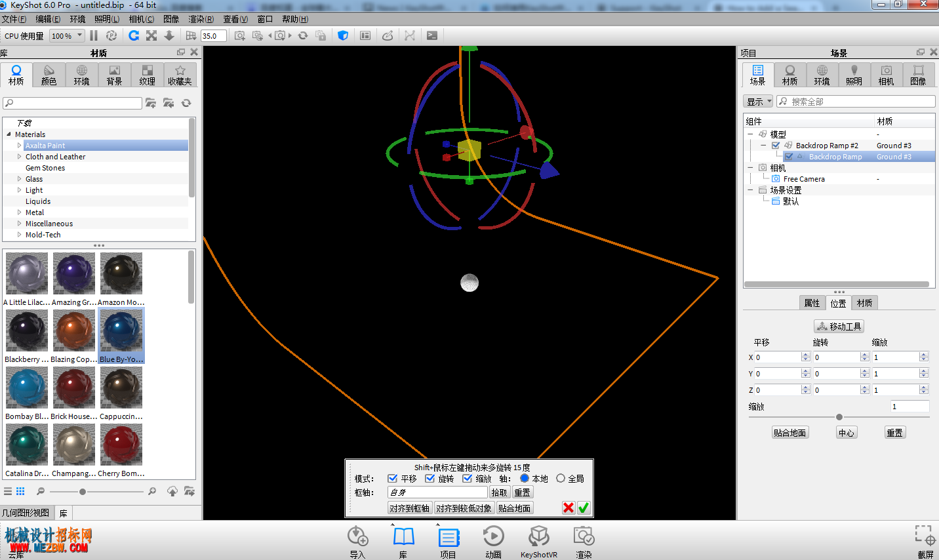The width and height of the screenshot is (939, 560).
Task: Toggle the 旋转 rotate checkbox
Action: tap(430, 479)
